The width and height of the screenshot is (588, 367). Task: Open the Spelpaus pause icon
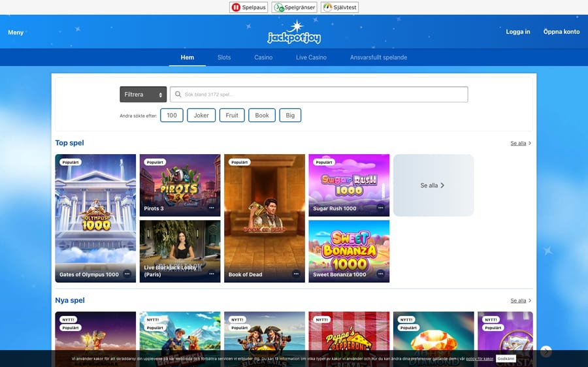pos(236,7)
